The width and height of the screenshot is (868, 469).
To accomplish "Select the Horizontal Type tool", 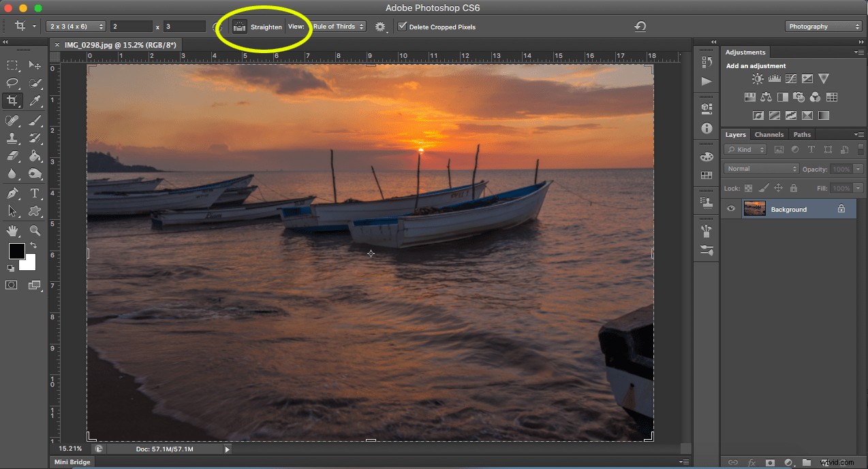I will (x=35, y=193).
